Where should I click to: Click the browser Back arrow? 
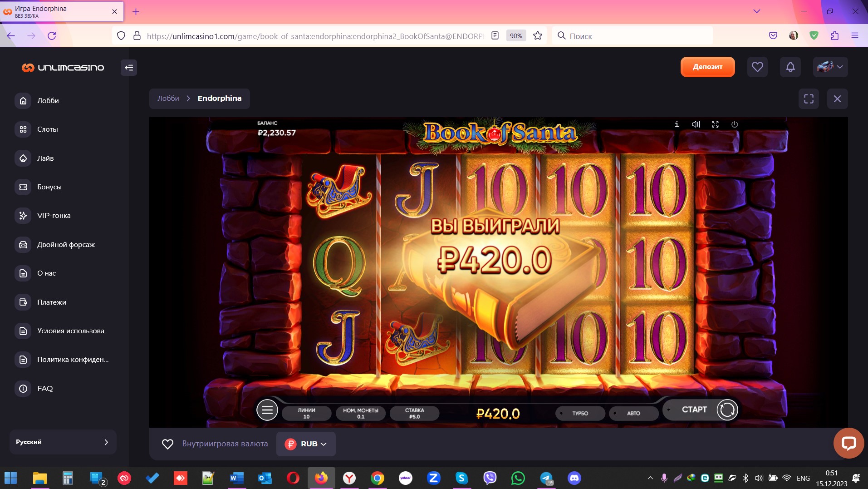pos(11,36)
